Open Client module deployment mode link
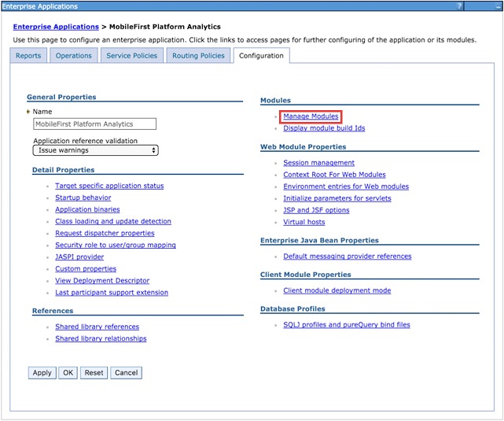Image resolution: width=504 pixels, height=421 pixels. point(337,290)
